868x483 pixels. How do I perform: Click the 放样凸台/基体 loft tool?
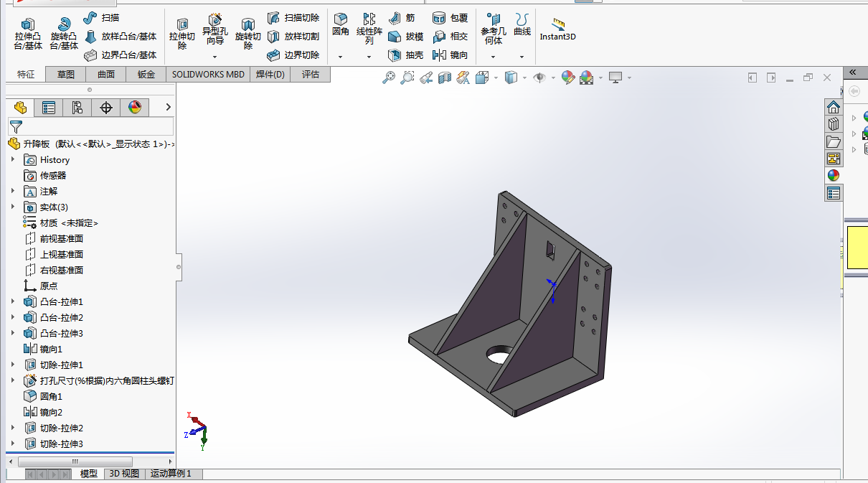tap(121, 37)
